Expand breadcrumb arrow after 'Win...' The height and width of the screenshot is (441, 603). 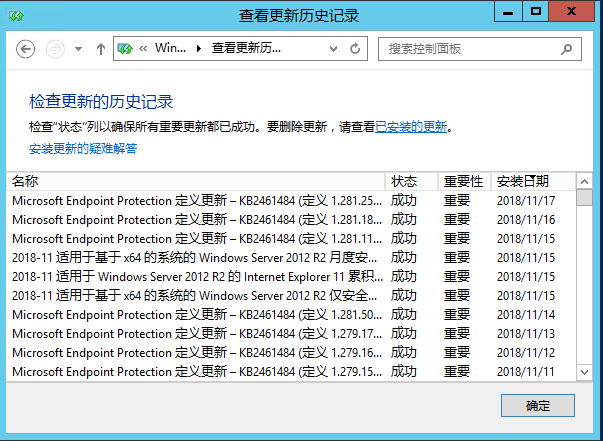pyautogui.click(x=199, y=49)
